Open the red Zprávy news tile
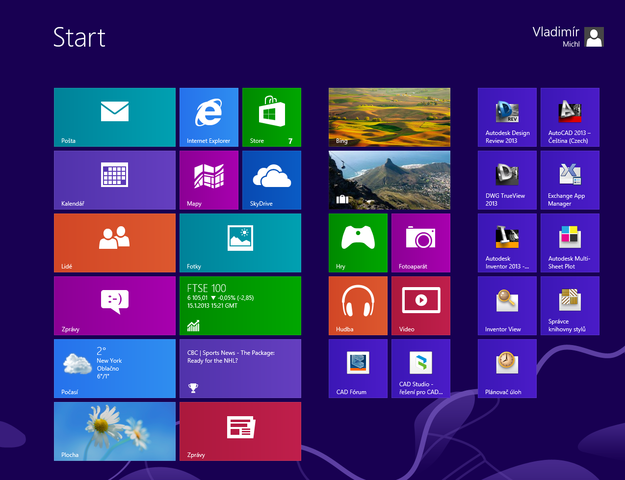This screenshot has width=625, height=480. tap(240, 431)
